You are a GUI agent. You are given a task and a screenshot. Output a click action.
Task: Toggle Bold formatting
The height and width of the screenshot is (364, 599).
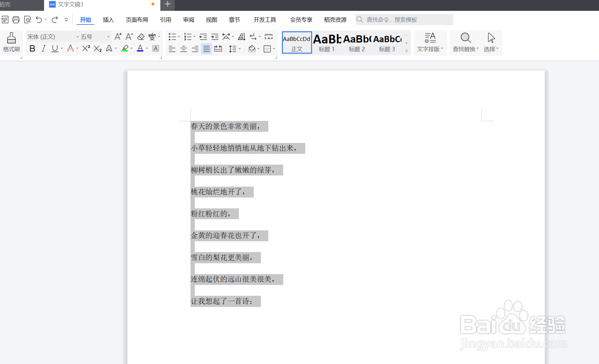coord(32,48)
